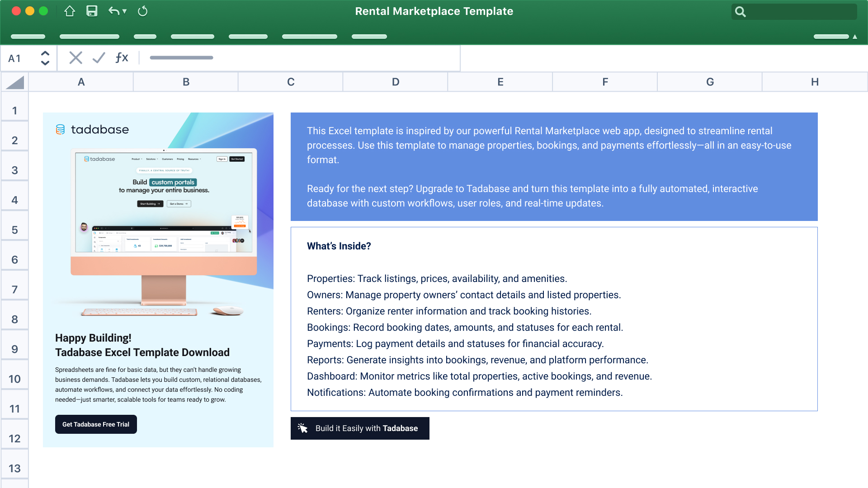This screenshot has height=488, width=868.
Task: Click the Home icon in title bar
Action: pyautogui.click(x=70, y=11)
